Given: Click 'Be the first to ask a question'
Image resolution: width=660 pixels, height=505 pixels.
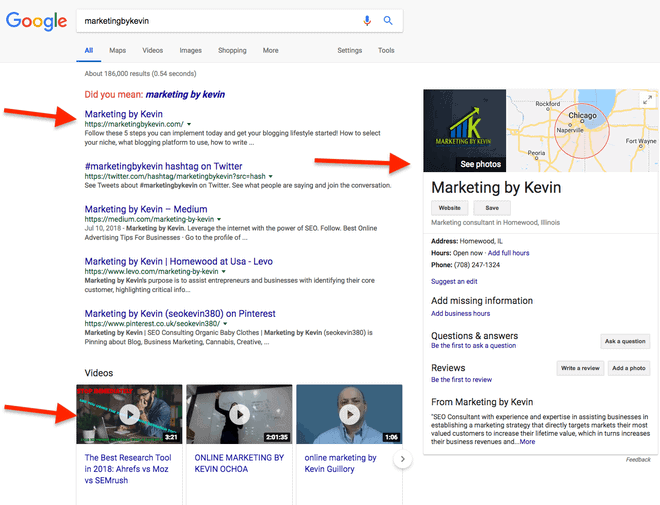Looking at the screenshot, I should [474, 346].
